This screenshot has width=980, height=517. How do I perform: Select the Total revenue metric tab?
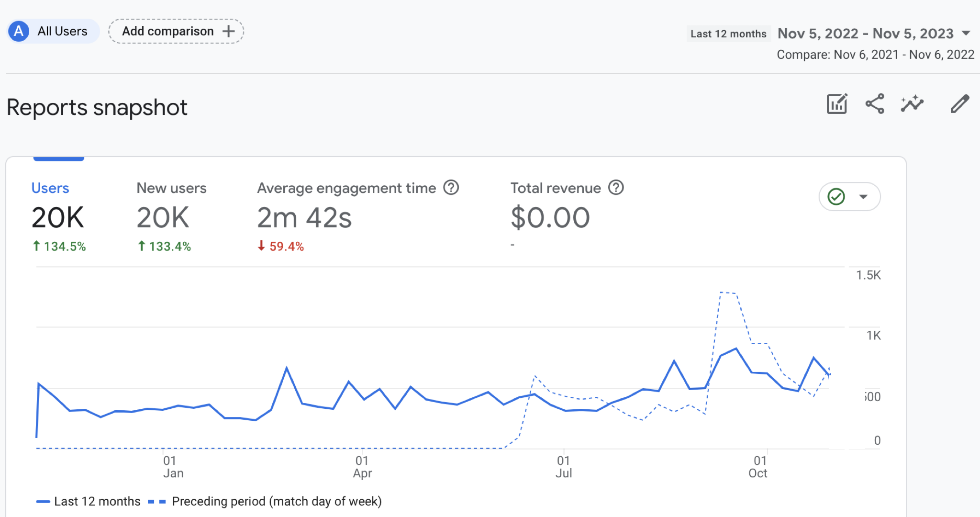tap(555, 188)
